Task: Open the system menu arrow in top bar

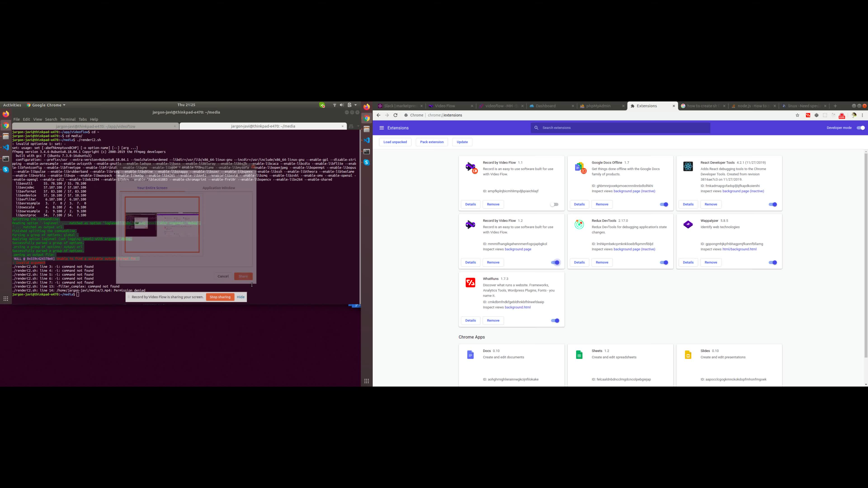Action: [x=356, y=105]
